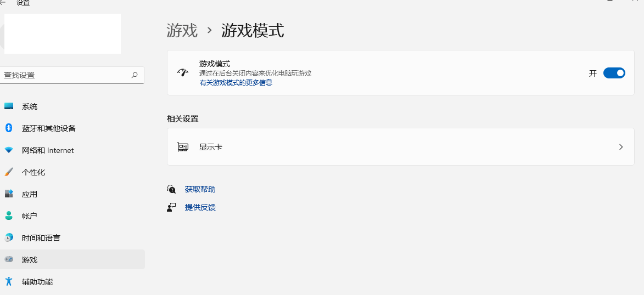
Task: Select 游戏 in the sidebar
Action: pos(72,259)
